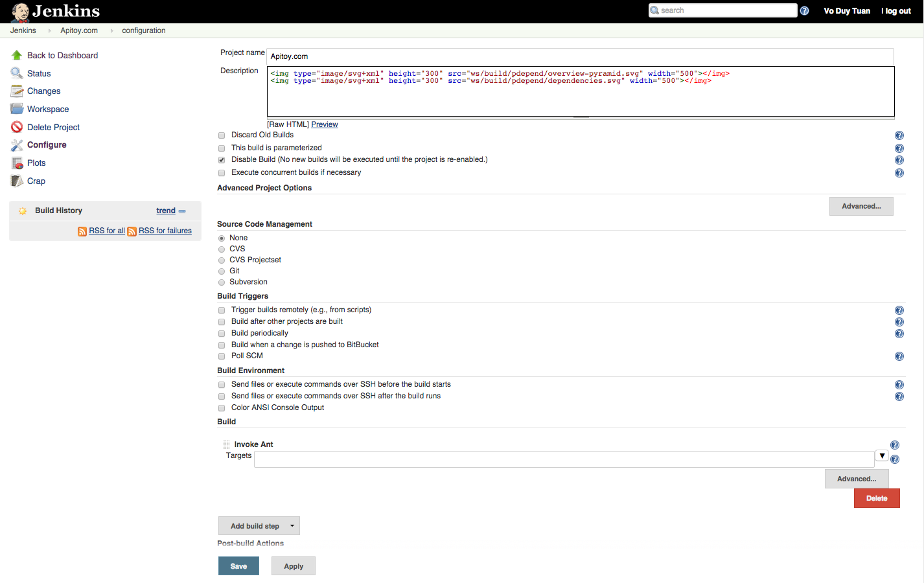924x583 pixels.
Task: Click the Changes notepad icon
Action: pyautogui.click(x=17, y=91)
